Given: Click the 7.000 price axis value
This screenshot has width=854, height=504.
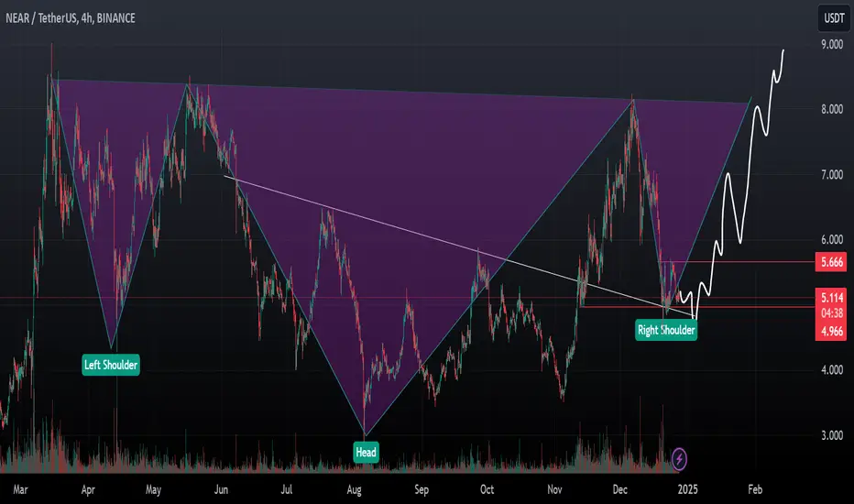Looking at the screenshot, I should [832, 175].
